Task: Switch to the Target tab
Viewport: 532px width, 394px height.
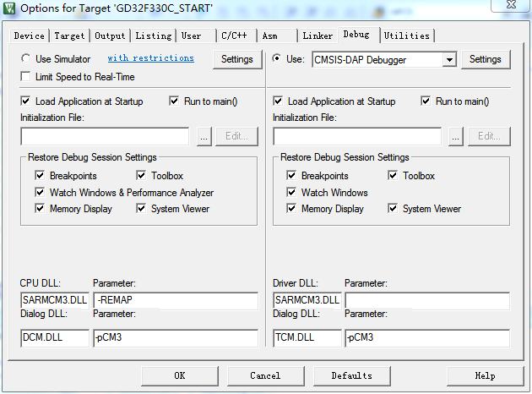Action: tap(69, 36)
